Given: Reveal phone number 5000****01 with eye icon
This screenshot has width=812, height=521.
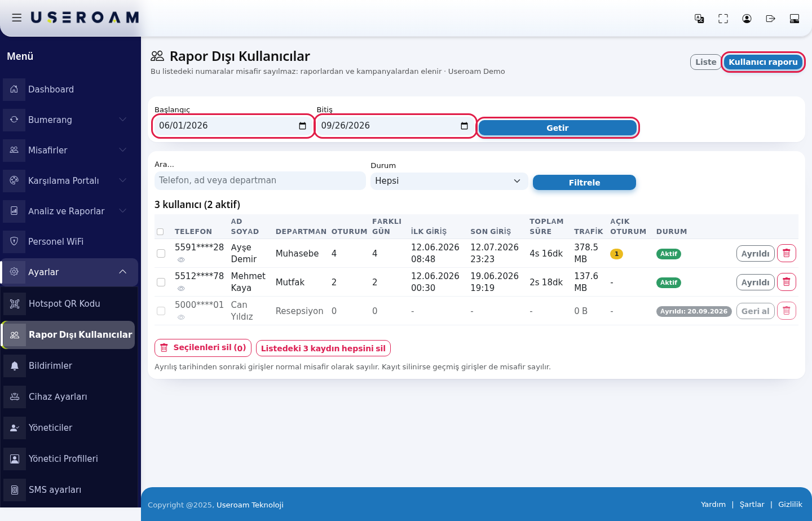Looking at the screenshot, I should point(181,317).
